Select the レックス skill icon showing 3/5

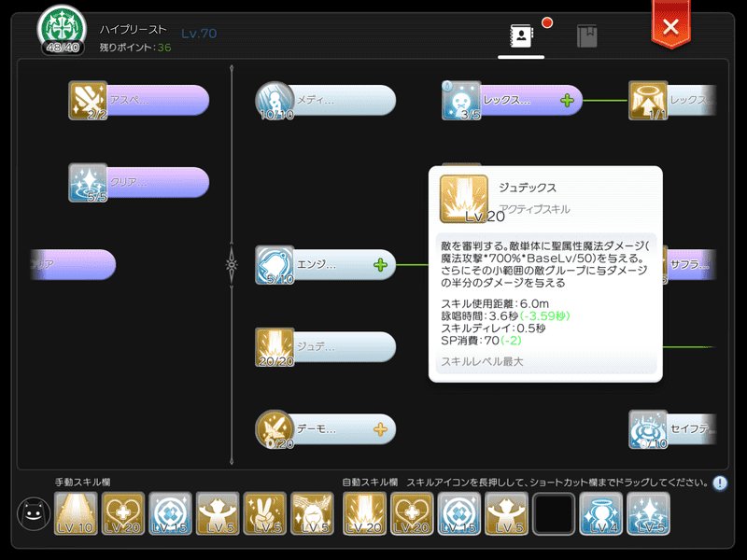click(461, 101)
